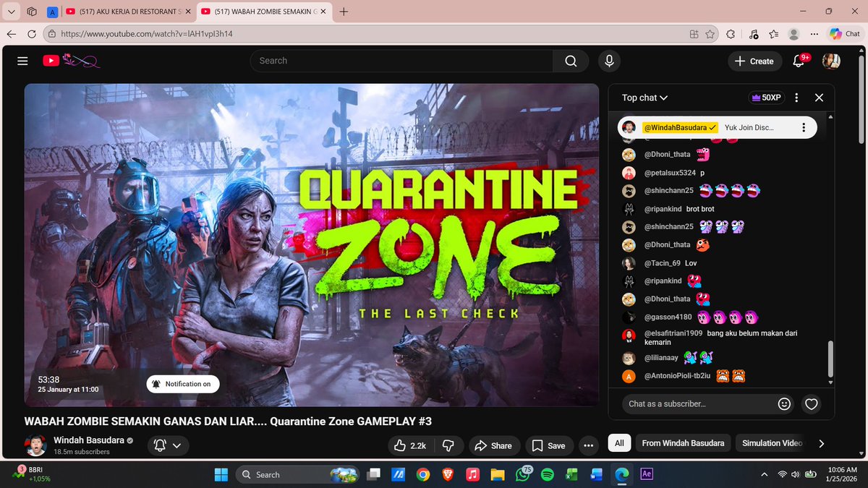Go back to the previous page
Screen dimensions: 868x488
(11, 34)
